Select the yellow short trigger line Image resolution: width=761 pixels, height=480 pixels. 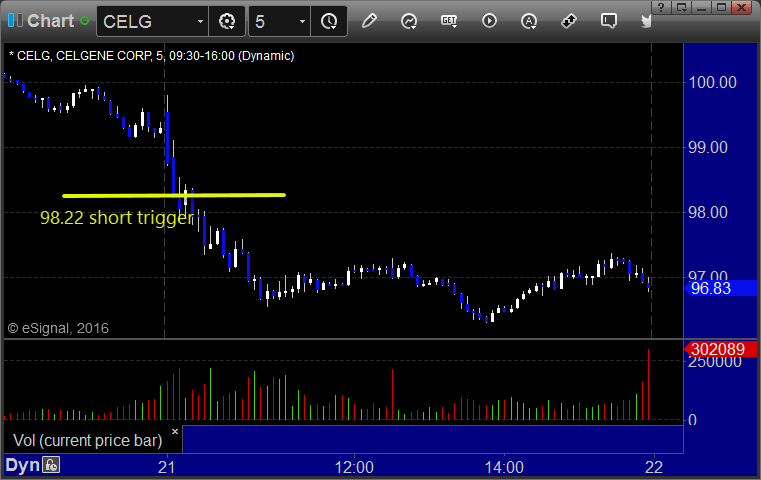click(174, 196)
